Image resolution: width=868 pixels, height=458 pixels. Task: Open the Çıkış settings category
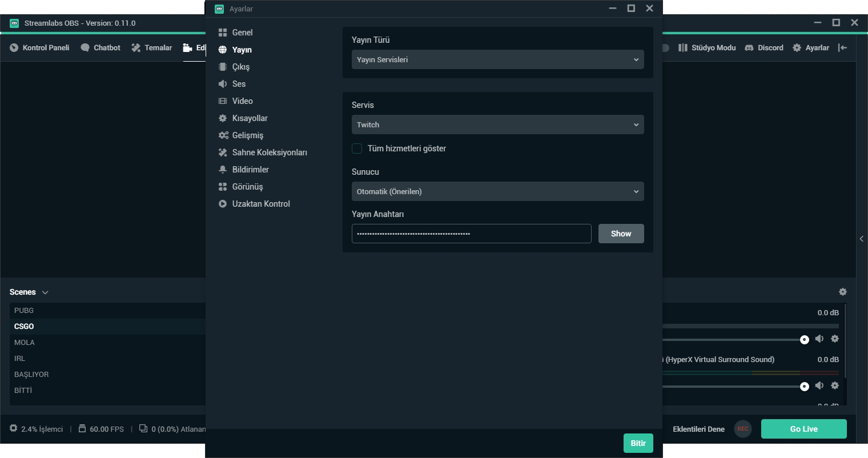click(x=234, y=67)
